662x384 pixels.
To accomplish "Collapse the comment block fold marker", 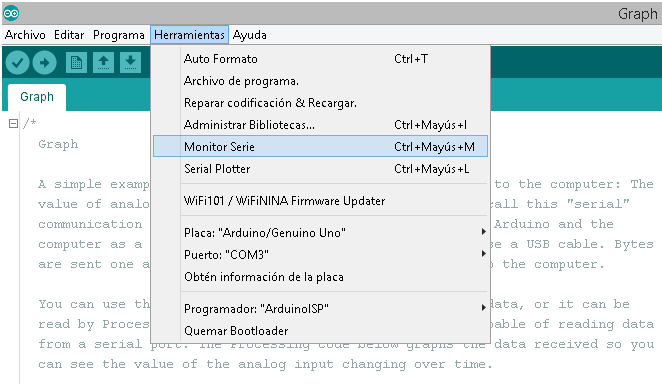I will (14, 123).
